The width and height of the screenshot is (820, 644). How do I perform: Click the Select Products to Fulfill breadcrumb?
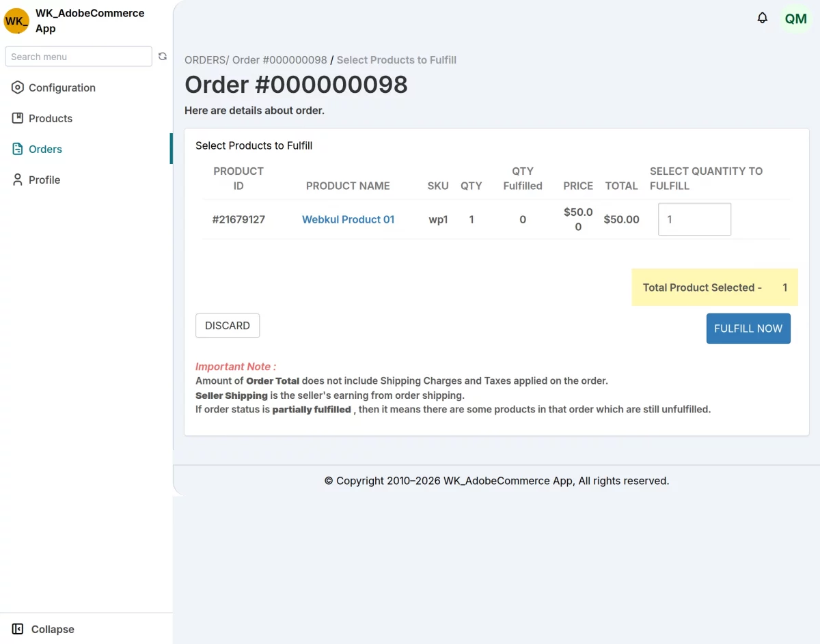tap(396, 60)
